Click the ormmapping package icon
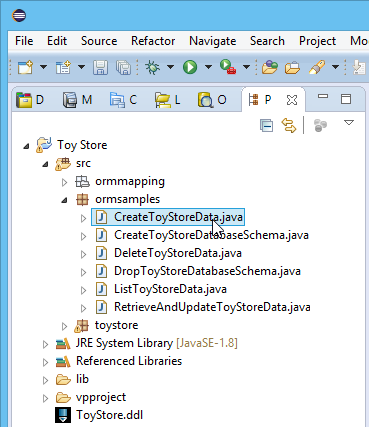Screen dimensions: 369x427 click(82, 181)
